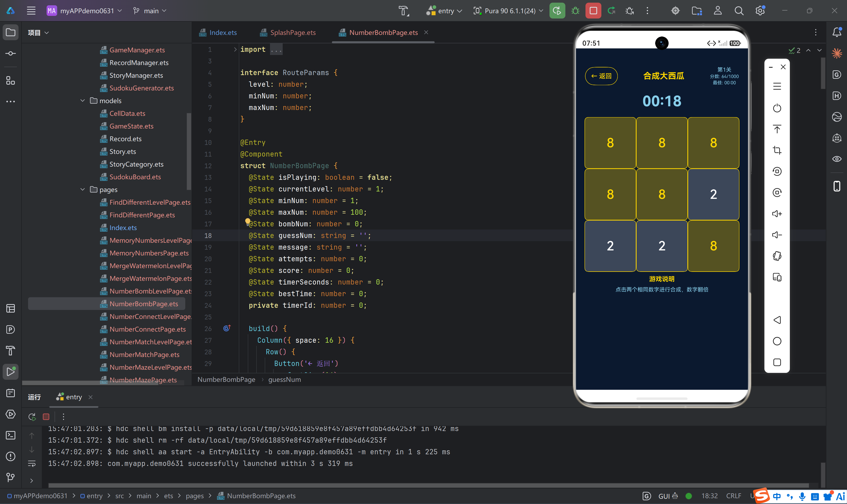
Task: Click the emulator power button
Action: tap(777, 108)
